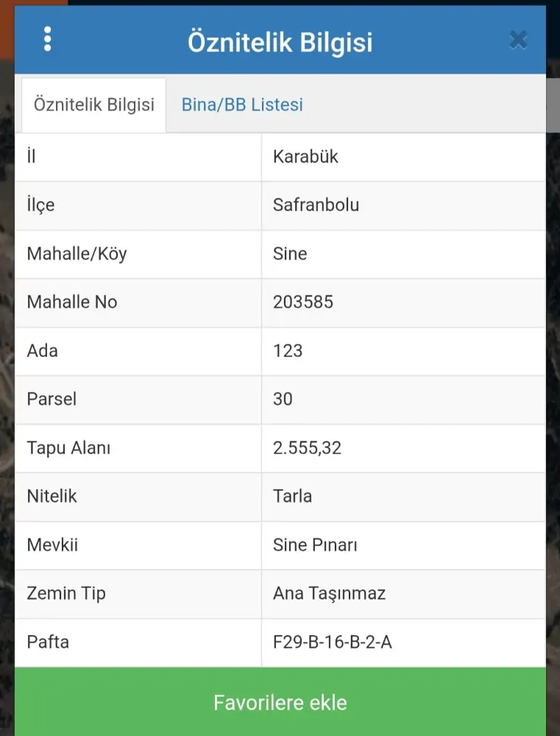Click the Pafta code F29-B-16-B-2-A
This screenshot has height=736, width=560.
pyautogui.click(x=332, y=642)
